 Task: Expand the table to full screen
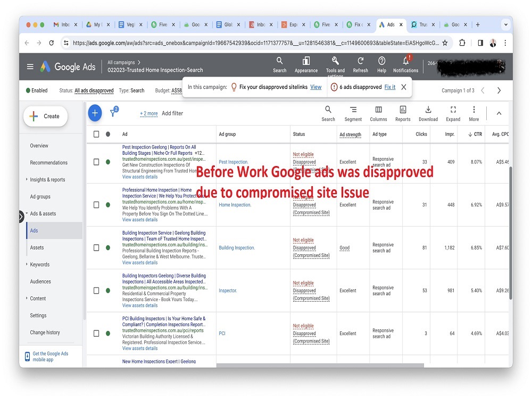(x=453, y=114)
